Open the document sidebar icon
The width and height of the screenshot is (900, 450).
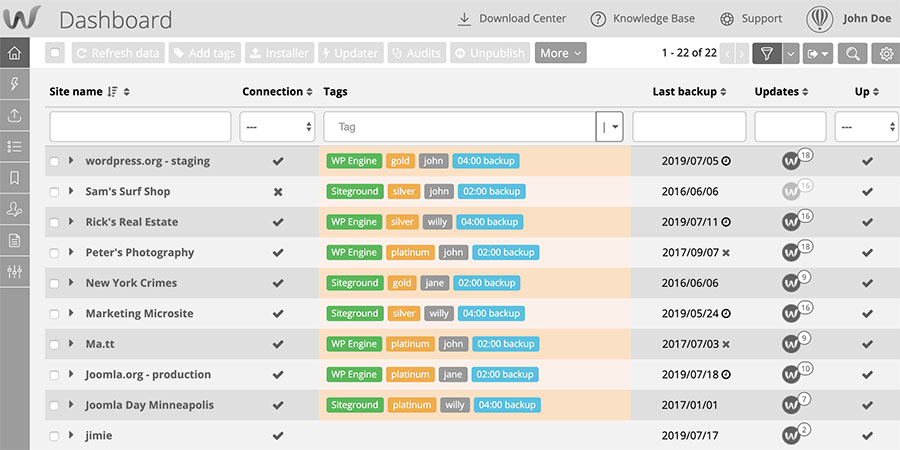pyautogui.click(x=14, y=240)
